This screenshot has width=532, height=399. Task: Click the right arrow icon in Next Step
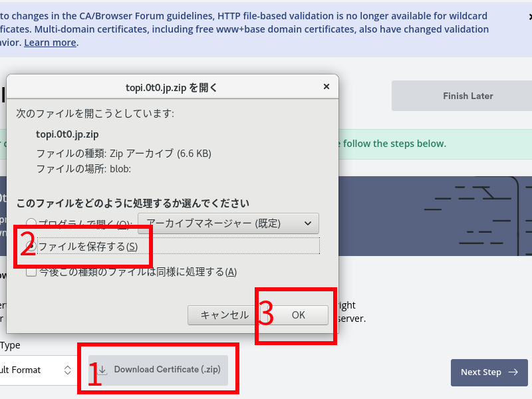click(x=513, y=372)
